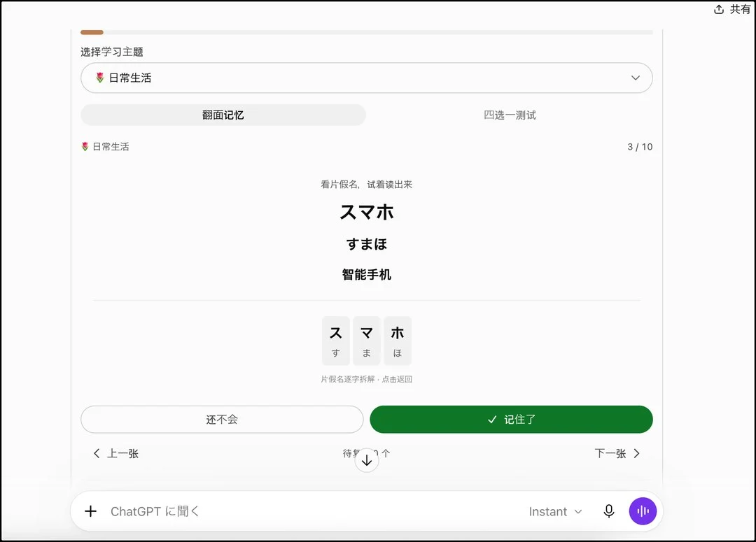
Task: Expand topic list with chevron arrow
Action: point(636,78)
